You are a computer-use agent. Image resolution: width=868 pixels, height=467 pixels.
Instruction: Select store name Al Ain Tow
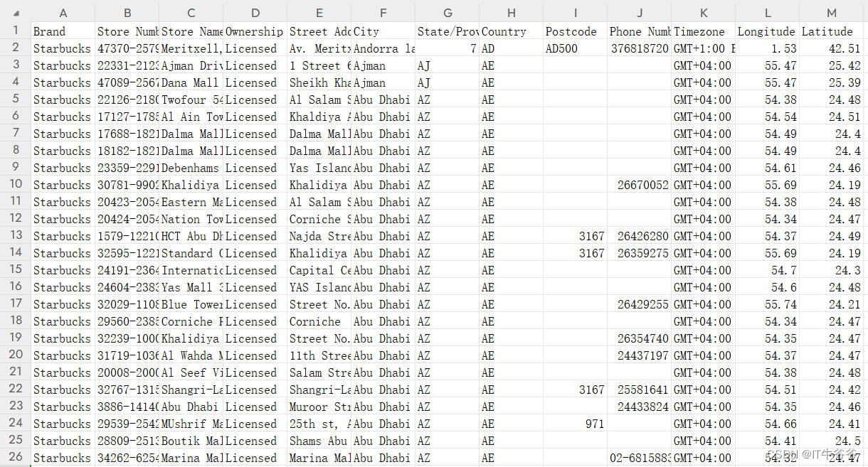pos(191,117)
